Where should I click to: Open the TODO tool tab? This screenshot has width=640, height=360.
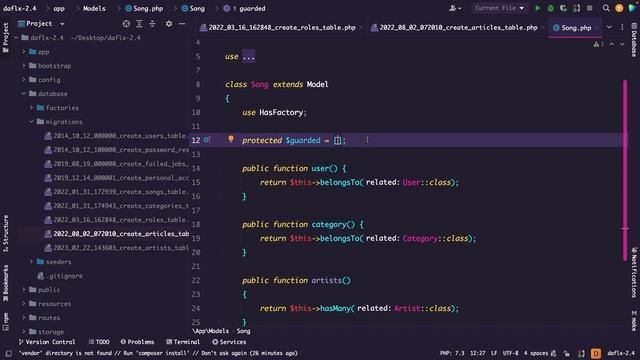pyautogui.click(x=99, y=342)
